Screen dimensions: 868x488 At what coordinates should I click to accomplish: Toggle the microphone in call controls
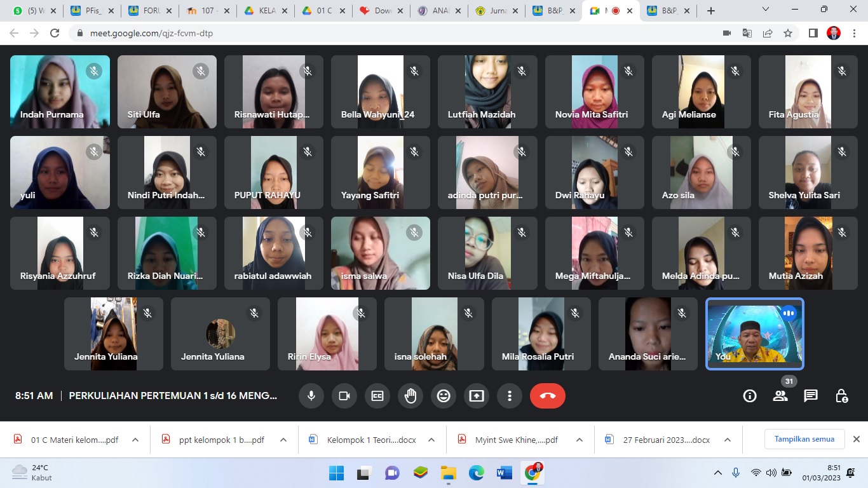(311, 396)
